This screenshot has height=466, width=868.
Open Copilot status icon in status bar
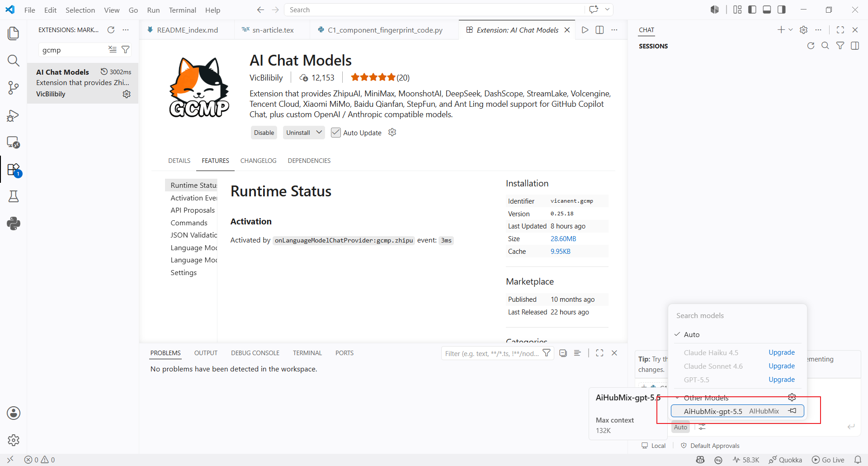700,460
